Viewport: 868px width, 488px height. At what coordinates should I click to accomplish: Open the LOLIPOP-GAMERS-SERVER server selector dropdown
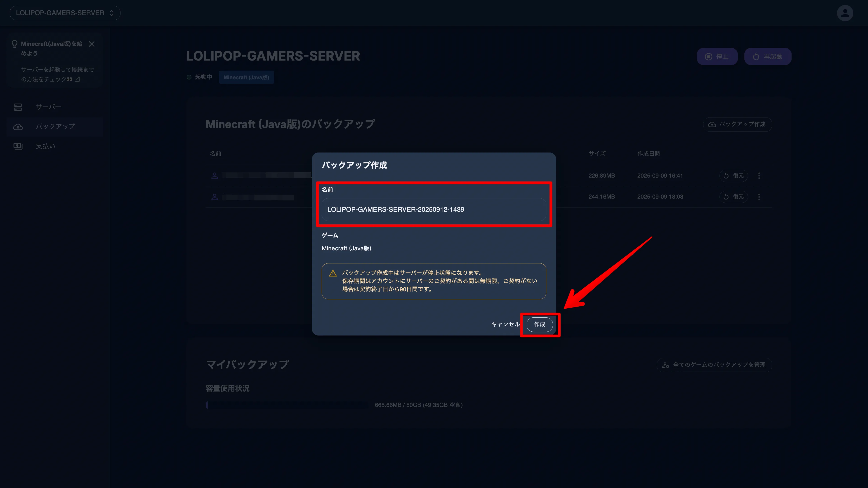click(x=65, y=13)
